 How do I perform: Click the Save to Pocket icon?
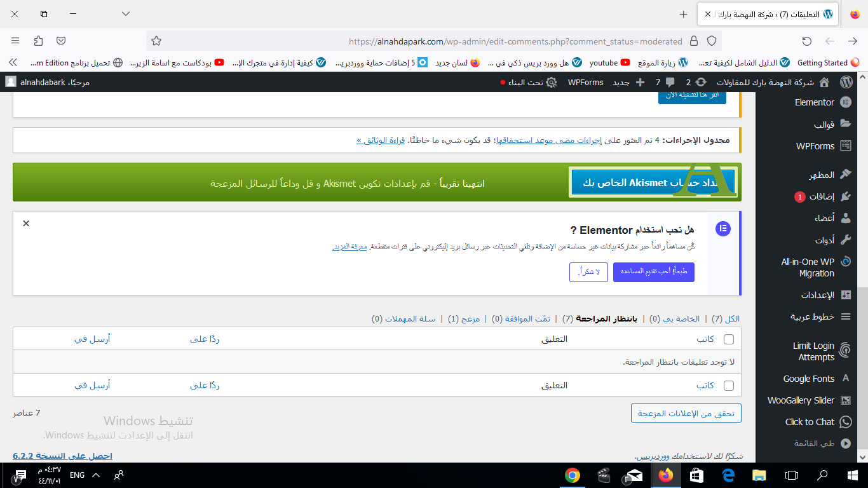(61, 41)
